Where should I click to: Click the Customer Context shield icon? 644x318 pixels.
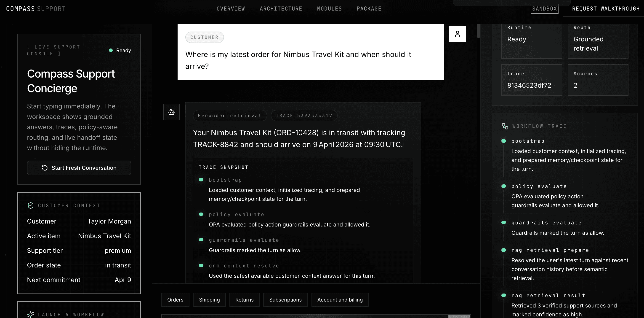pyautogui.click(x=30, y=205)
